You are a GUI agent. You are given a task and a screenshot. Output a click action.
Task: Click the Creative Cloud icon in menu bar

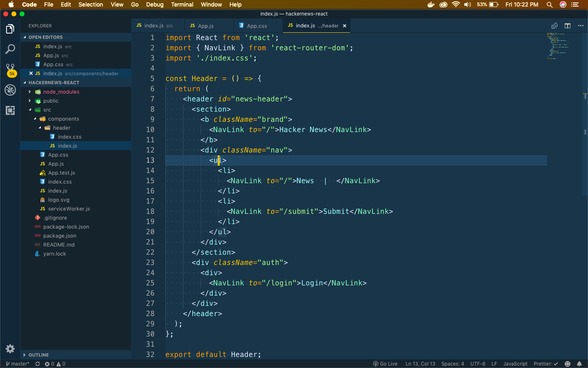point(443,4)
